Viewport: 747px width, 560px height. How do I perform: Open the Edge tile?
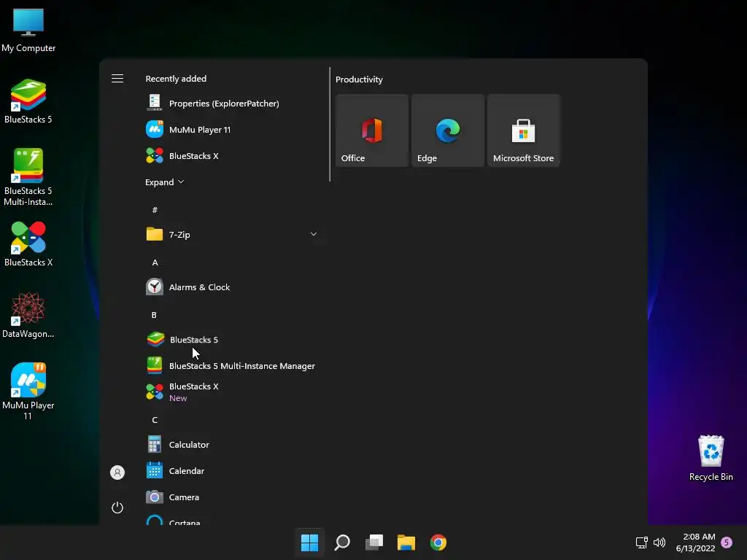[x=448, y=131]
